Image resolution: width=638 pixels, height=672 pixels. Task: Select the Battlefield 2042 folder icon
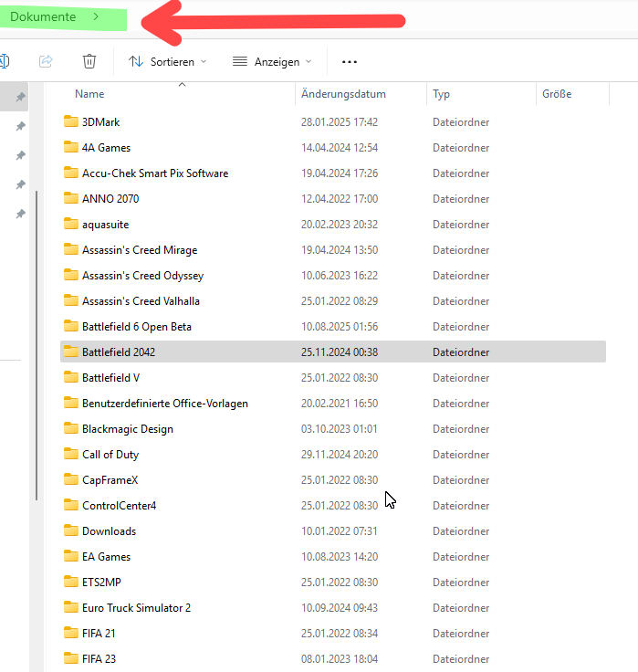click(x=71, y=352)
